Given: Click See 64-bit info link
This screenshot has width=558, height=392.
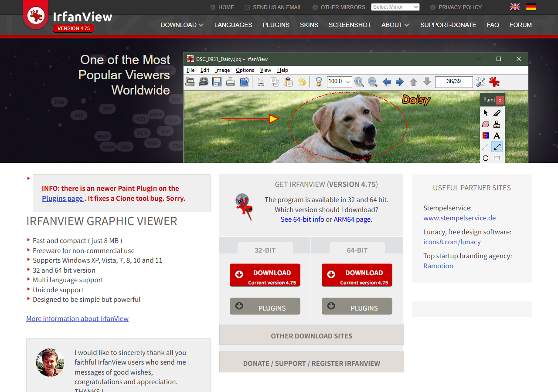Looking at the screenshot, I should point(303,219).
